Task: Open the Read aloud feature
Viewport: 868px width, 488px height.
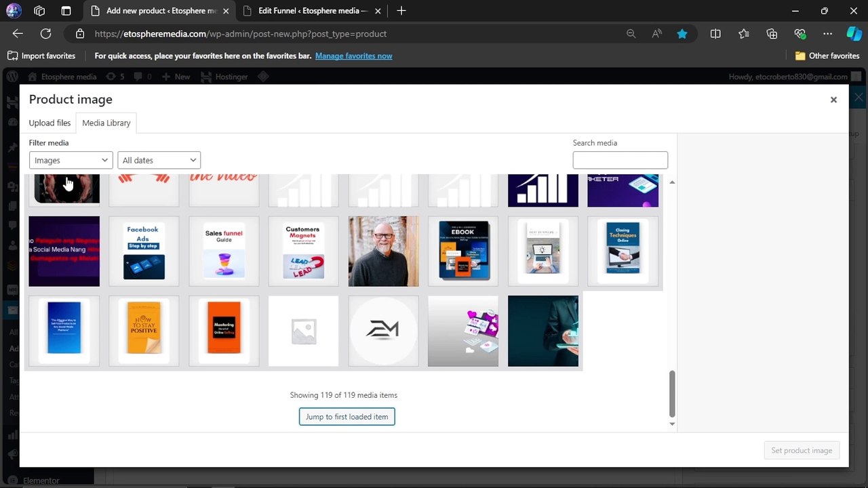Action: (x=656, y=34)
